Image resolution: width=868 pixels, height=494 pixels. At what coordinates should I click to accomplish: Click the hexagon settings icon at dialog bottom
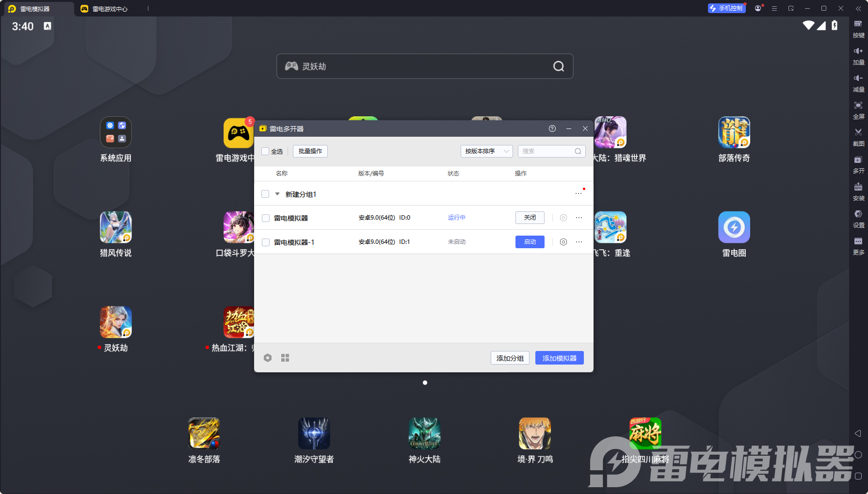(268, 358)
